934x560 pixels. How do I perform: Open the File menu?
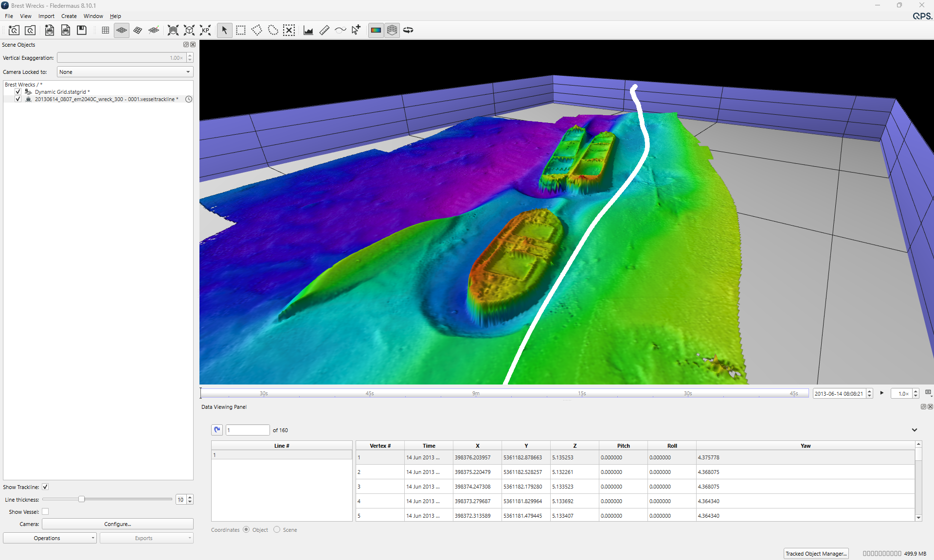coord(9,16)
